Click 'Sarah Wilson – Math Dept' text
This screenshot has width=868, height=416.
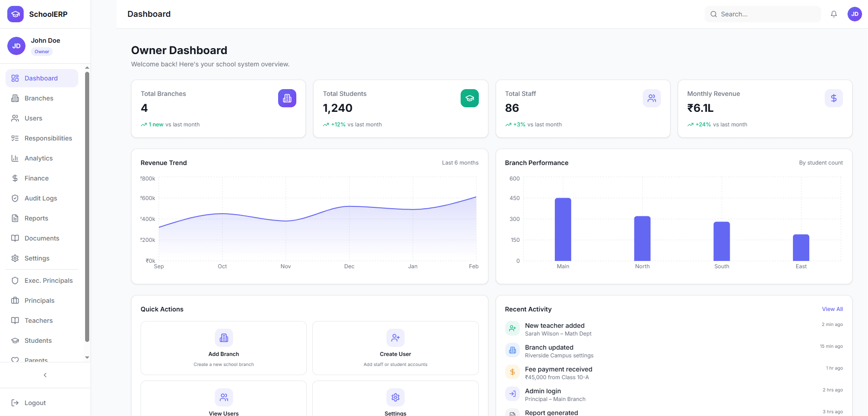(558, 334)
